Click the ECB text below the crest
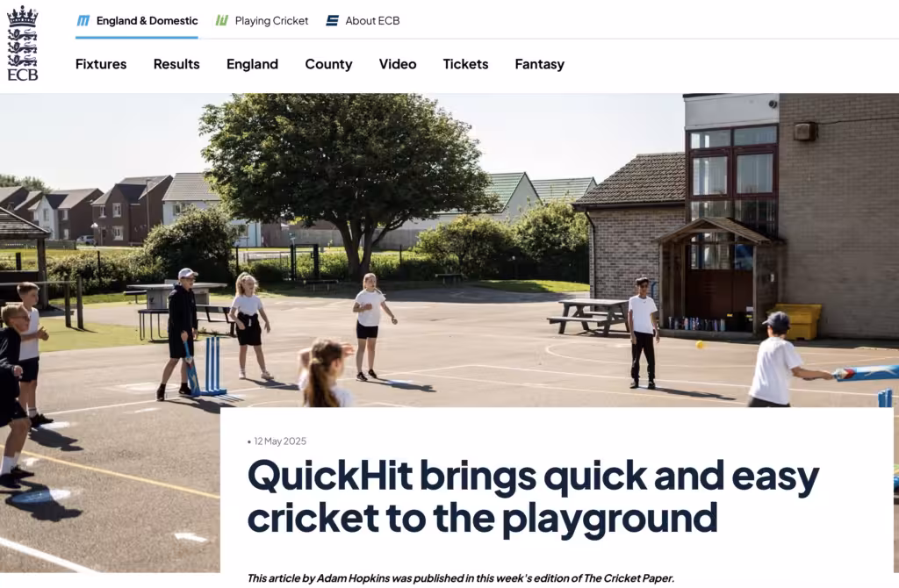Viewport: 899px width, 588px height. click(22, 75)
